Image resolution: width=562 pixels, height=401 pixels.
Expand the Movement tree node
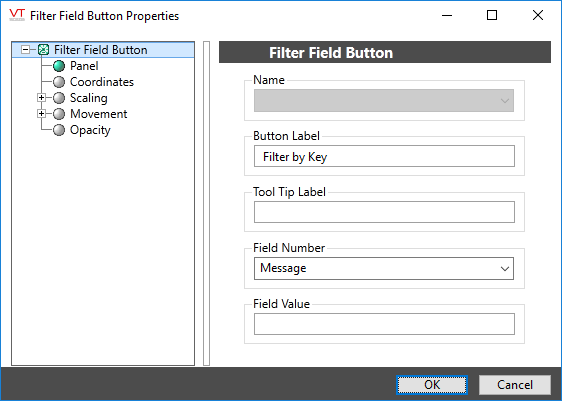(42, 114)
